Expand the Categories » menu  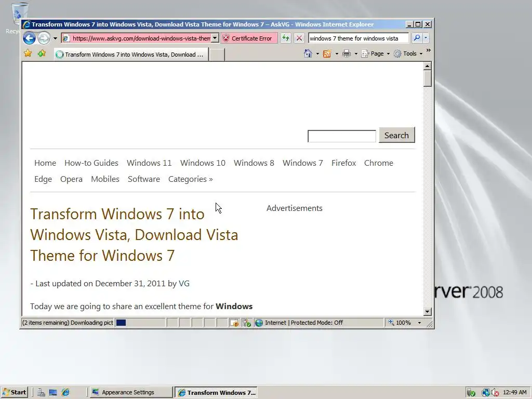pos(190,179)
